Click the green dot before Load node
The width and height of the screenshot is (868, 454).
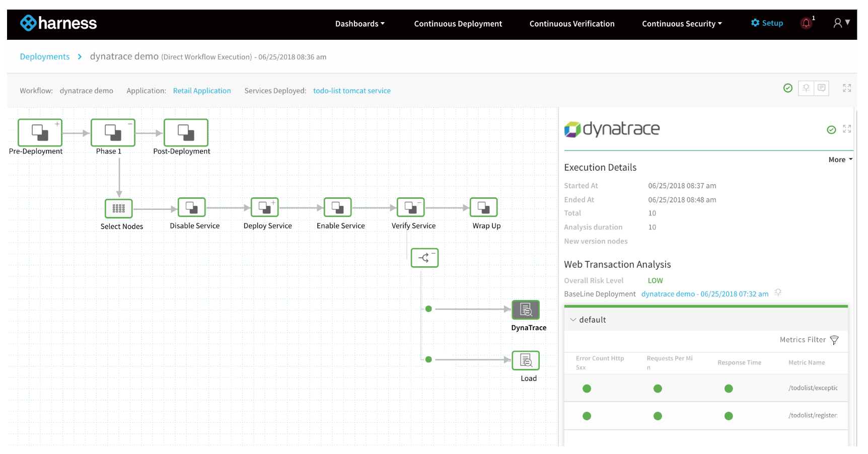[x=428, y=359]
